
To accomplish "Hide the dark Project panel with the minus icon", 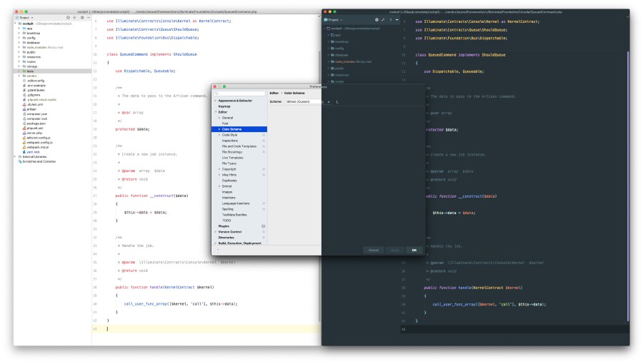I will [397, 20].
